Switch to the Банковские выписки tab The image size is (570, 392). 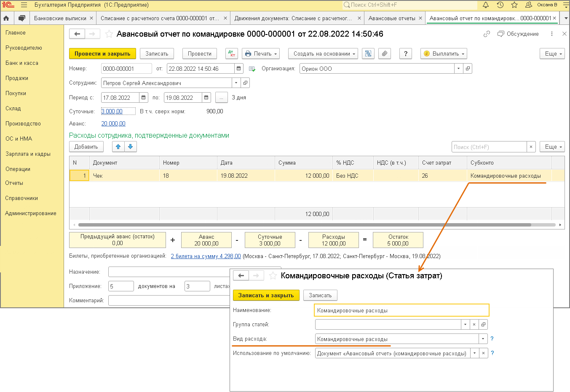60,18
